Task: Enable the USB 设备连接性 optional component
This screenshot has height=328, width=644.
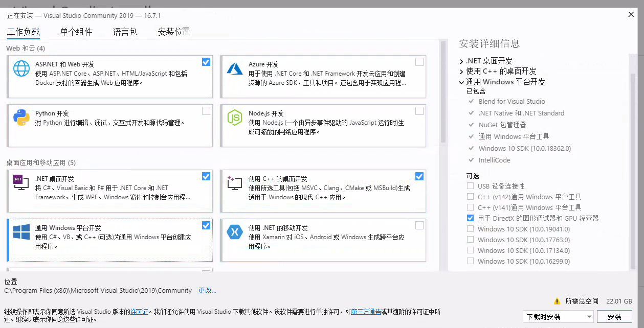Action: [x=470, y=186]
